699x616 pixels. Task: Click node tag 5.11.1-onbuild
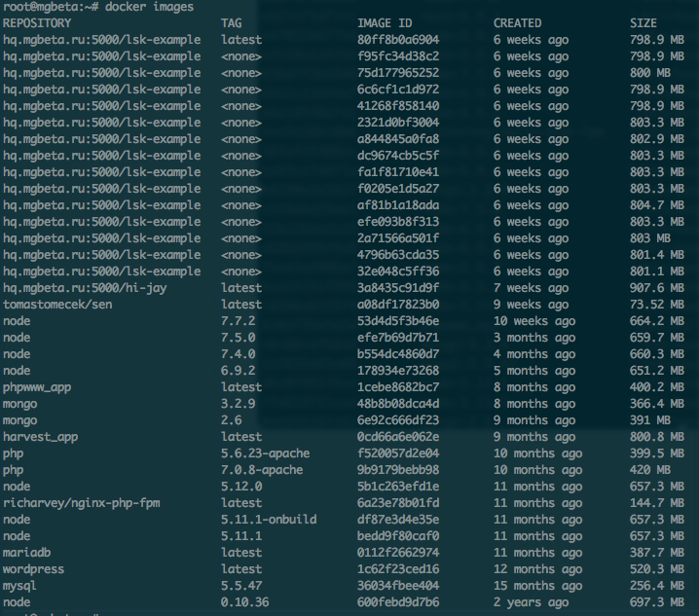[x=269, y=520]
